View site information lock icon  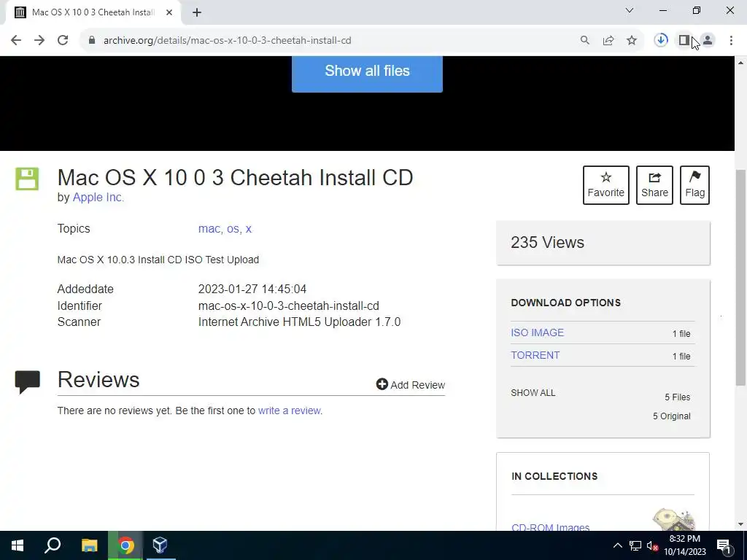(x=92, y=41)
